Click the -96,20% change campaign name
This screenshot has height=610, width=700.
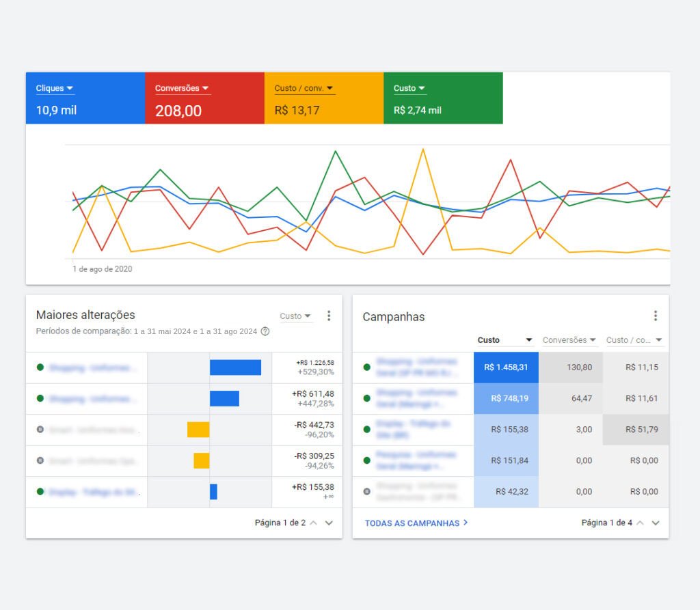(94, 430)
